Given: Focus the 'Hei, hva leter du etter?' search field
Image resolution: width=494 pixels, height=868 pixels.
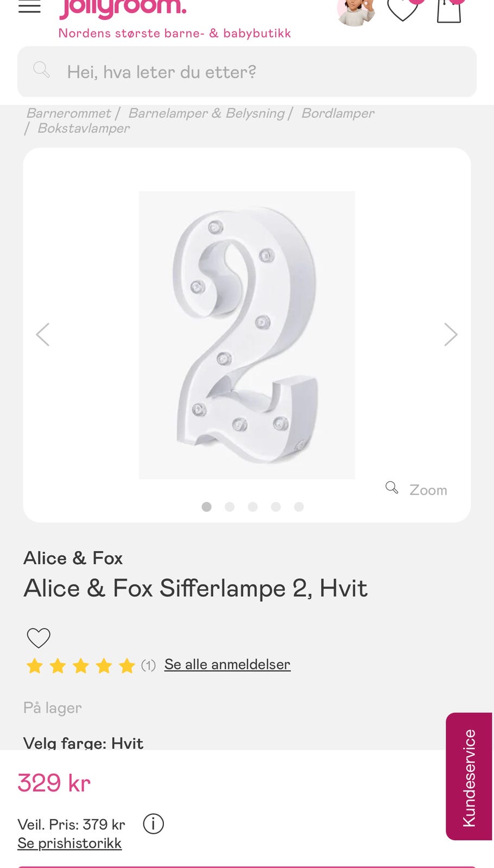Looking at the screenshot, I should coord(247,72).
